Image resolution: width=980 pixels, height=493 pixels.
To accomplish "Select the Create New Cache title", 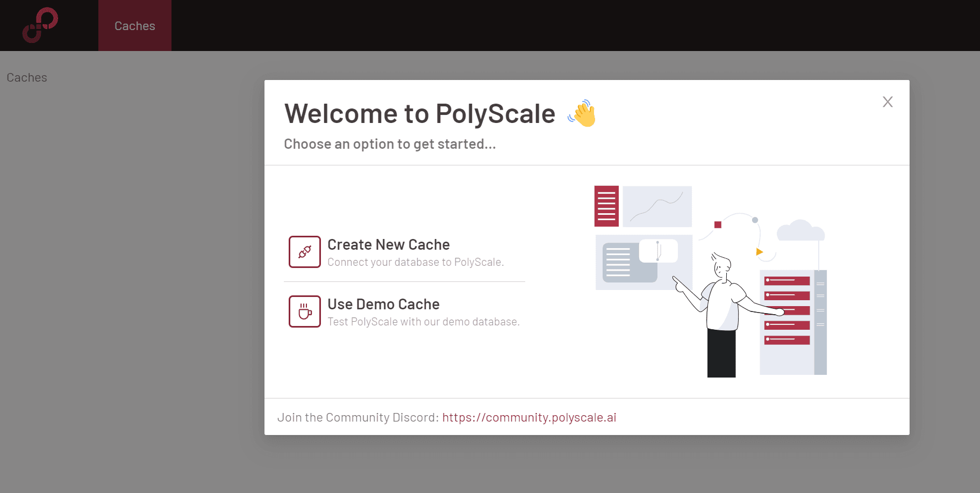I will pyautogui.click(x=388, y=245).
